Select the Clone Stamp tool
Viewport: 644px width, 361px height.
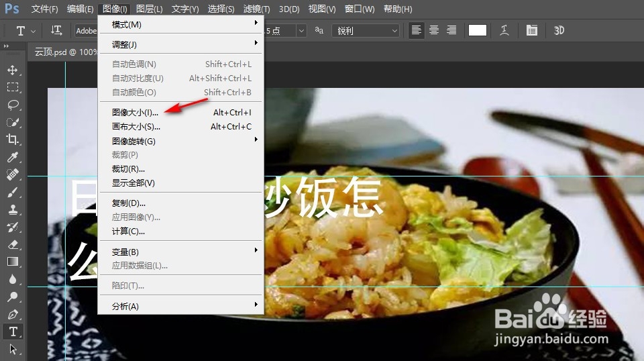[12, 209]
